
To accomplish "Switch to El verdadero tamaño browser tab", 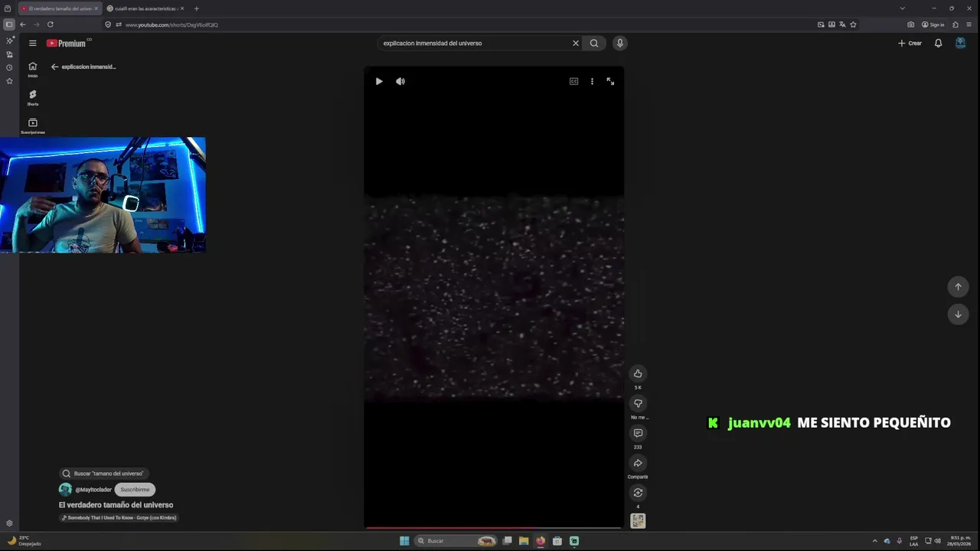I will point(60,8).
